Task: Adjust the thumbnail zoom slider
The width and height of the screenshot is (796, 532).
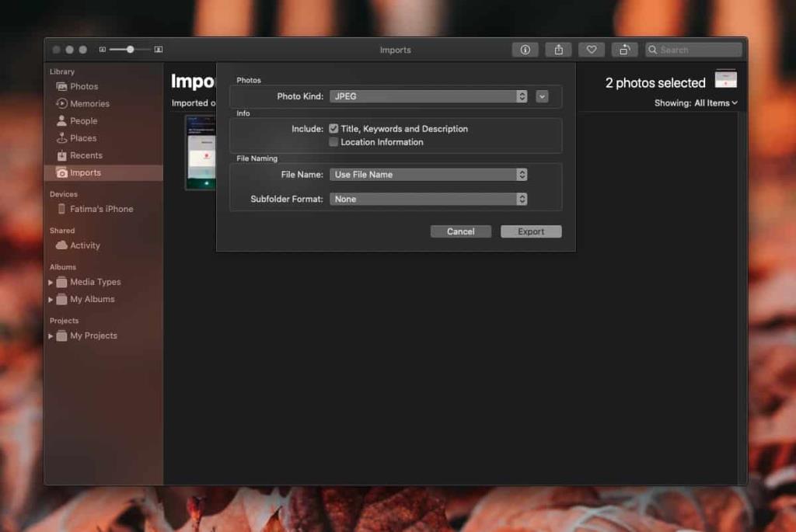Action: 129,49
